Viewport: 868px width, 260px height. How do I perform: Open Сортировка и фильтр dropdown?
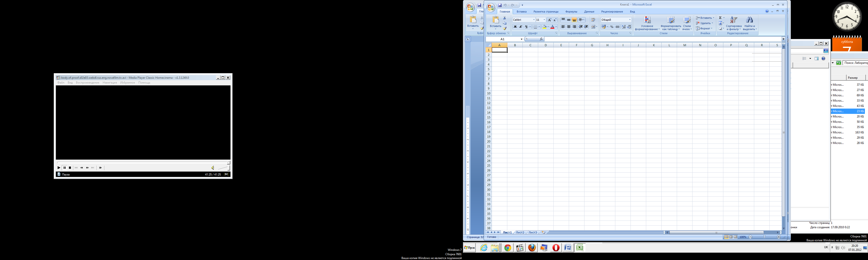click(x=733, y=24)
